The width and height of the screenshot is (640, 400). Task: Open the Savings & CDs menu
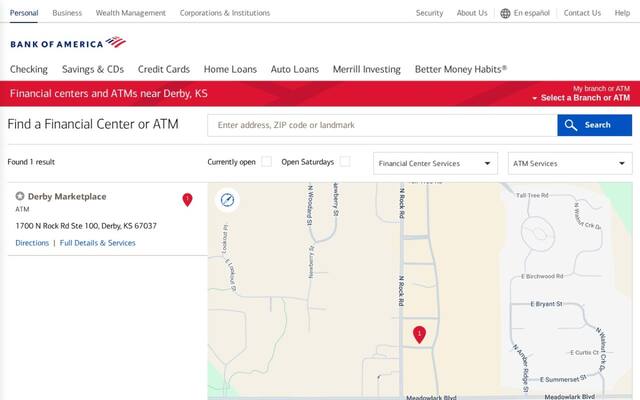[x=93, y=69]
